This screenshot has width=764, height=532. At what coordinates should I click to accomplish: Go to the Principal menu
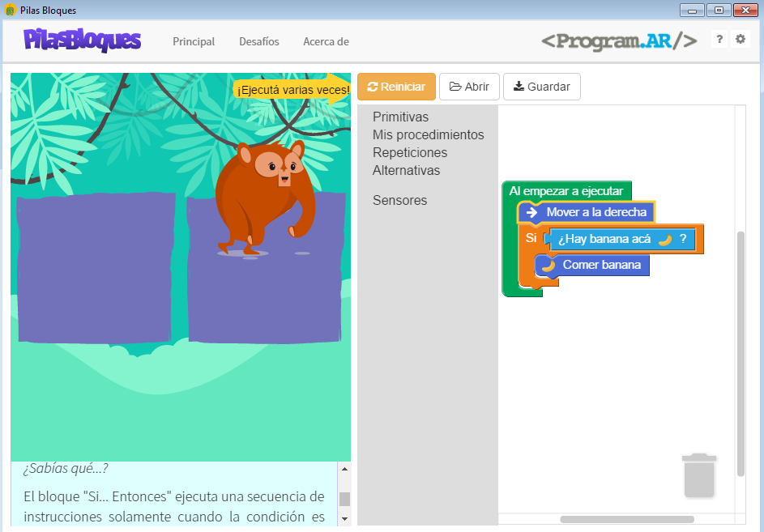click(194, 42)
